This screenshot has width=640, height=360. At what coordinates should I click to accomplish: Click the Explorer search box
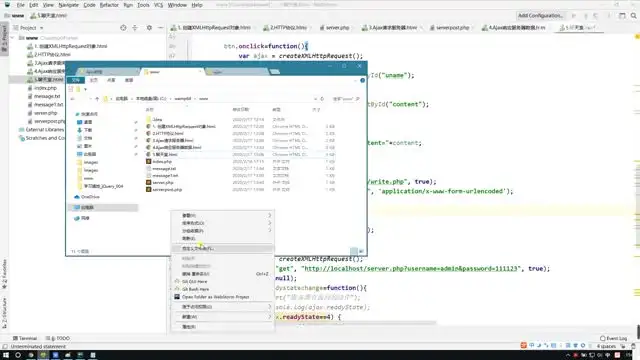pyautogui.click(x=345, y=99)
